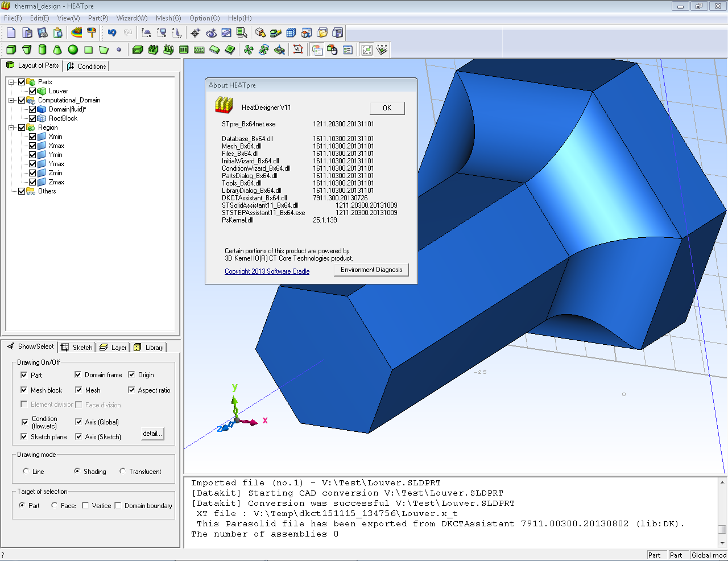The image size is (728, 561).
Task: Disable the Mesh block drawing checkbox
Action: tap(24, 390)
